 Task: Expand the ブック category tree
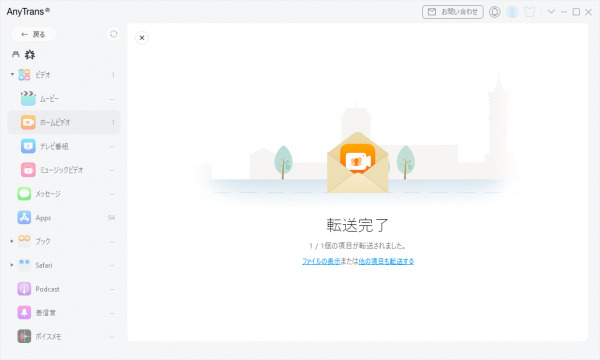[x=12, y=241]
